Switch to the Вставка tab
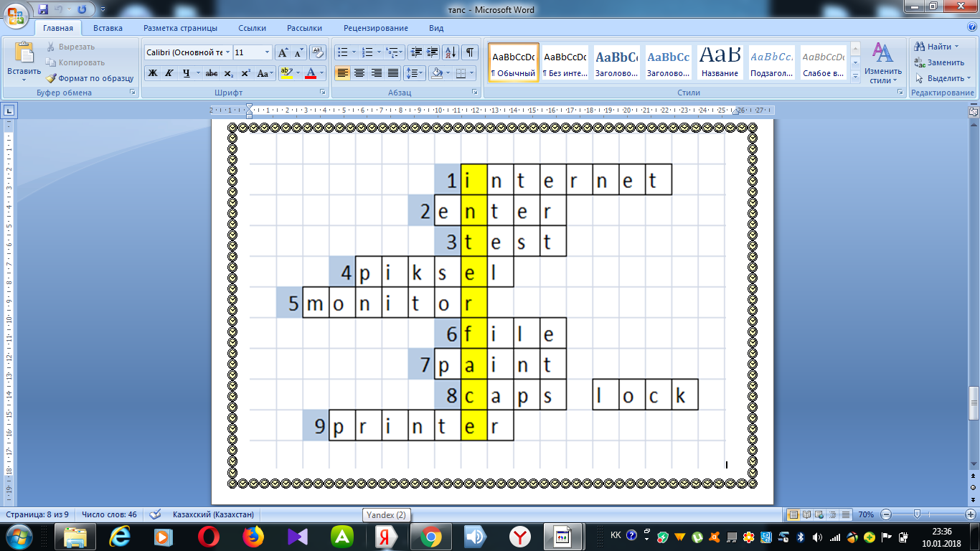The image size is (980, 551). tap(108, 28)
